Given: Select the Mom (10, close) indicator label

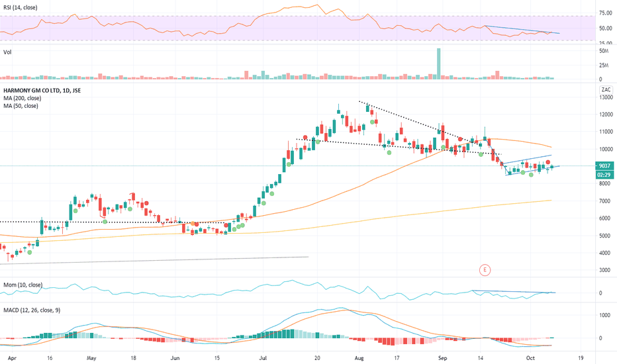Looking at the screenshot, I should point(23,285).
